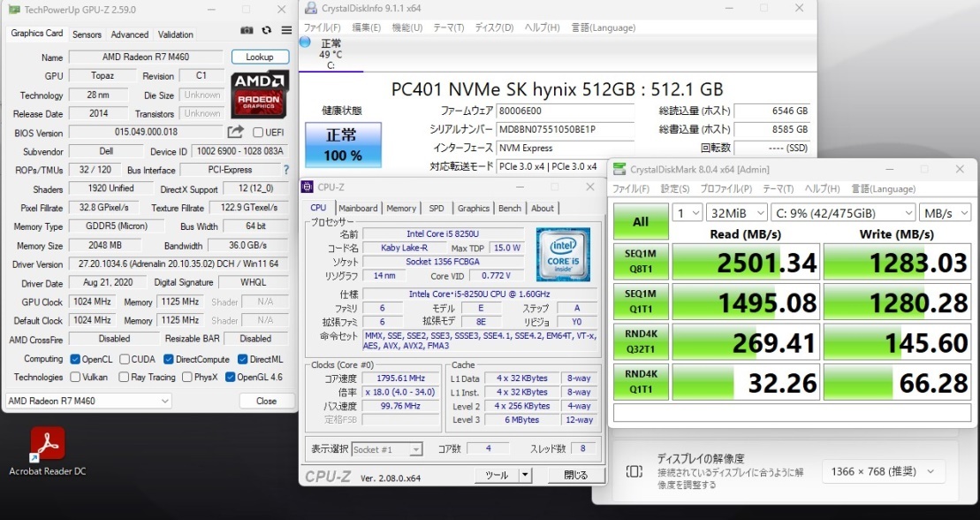Open the Bench tab in CPU-Z
Screen dimensions: 980x520
click(x=510, y=209)
